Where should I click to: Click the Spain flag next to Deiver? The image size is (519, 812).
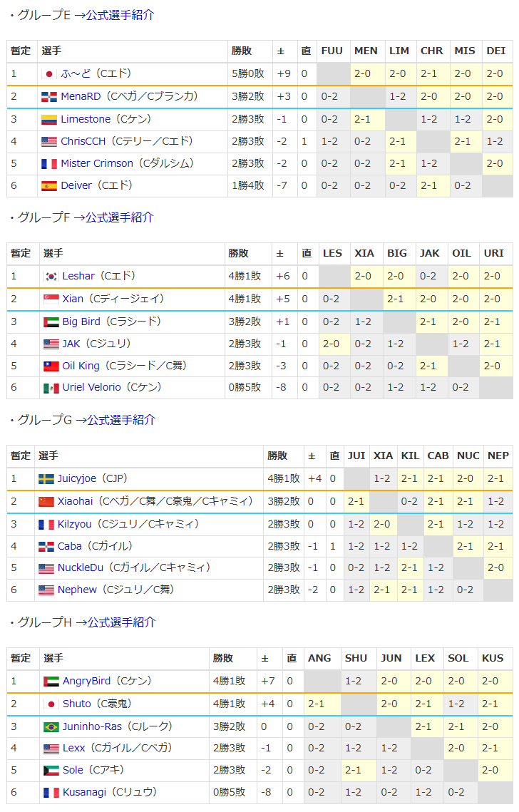click(49, 186)
